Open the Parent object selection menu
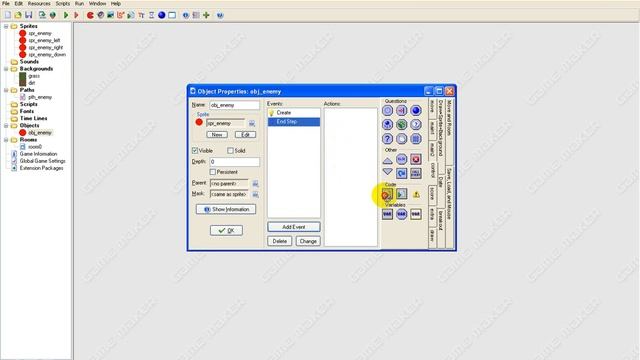The image size is (640, 360). tap(255, 184)
